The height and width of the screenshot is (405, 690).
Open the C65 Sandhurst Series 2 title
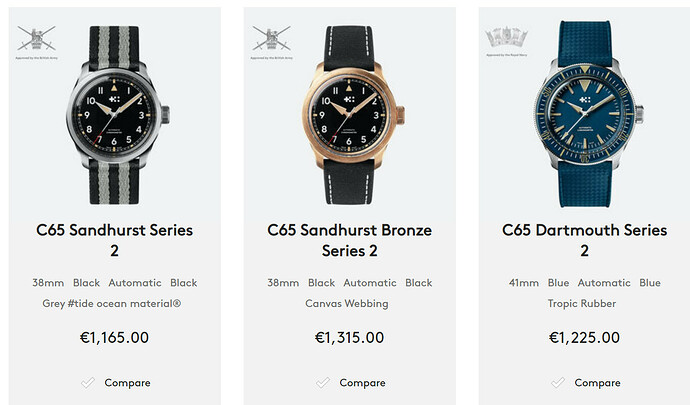pos(114,240)
